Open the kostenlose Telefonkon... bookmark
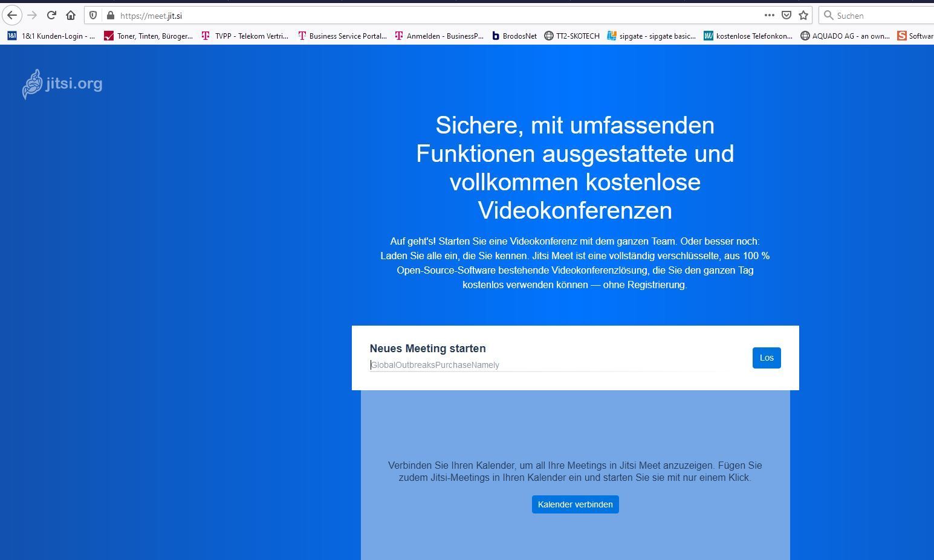This screenshot has width=934, height=560. (748, 36)
